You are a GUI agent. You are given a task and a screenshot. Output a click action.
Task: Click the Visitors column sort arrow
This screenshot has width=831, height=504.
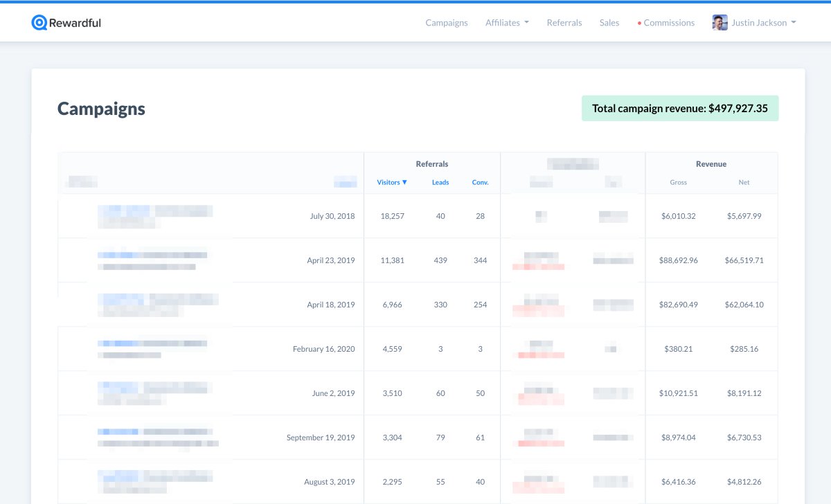[x=404, y=183]
